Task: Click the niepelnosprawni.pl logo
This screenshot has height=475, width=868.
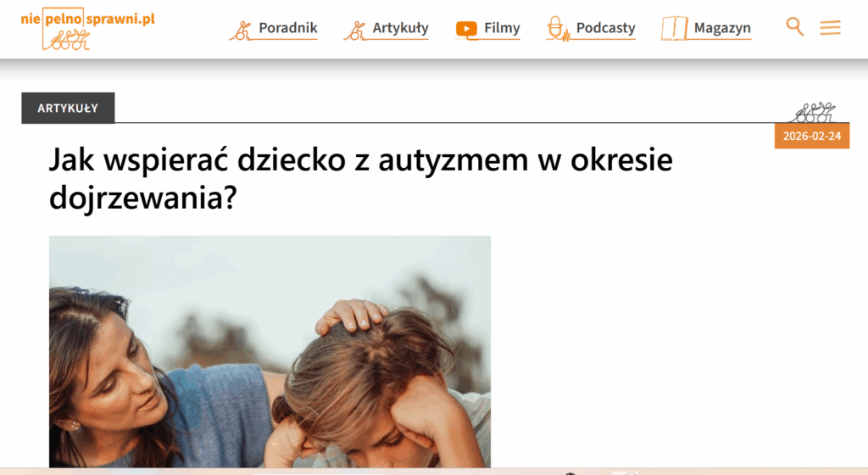Action: tap(87, 28)
